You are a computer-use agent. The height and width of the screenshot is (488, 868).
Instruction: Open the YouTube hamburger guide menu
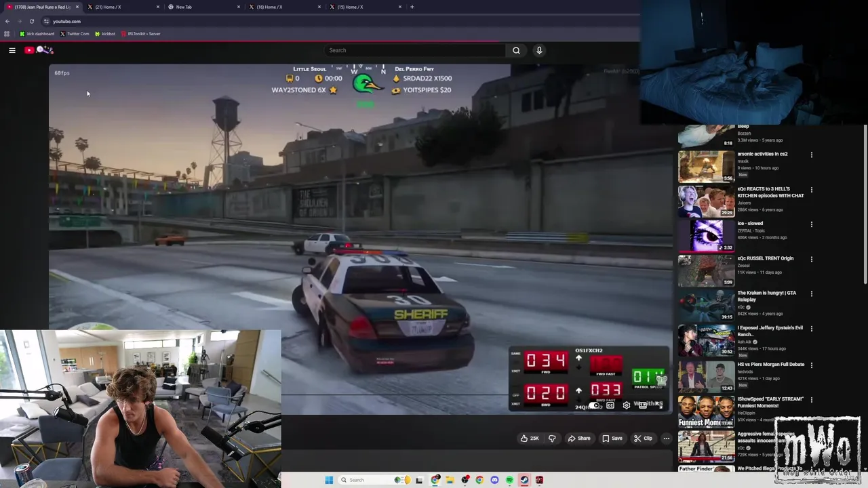point(12,50)
